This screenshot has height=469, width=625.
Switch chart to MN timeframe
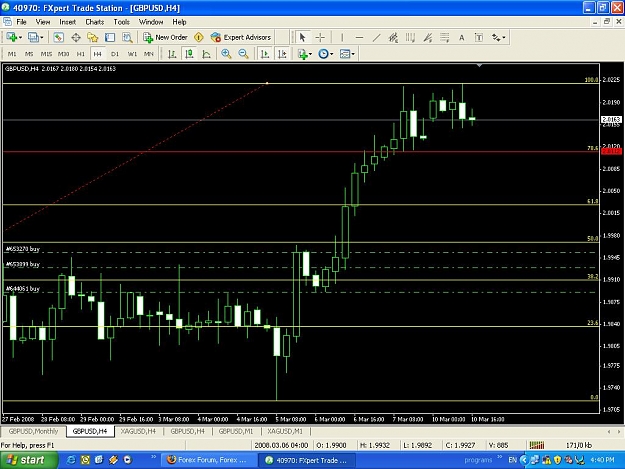[149, 54]
